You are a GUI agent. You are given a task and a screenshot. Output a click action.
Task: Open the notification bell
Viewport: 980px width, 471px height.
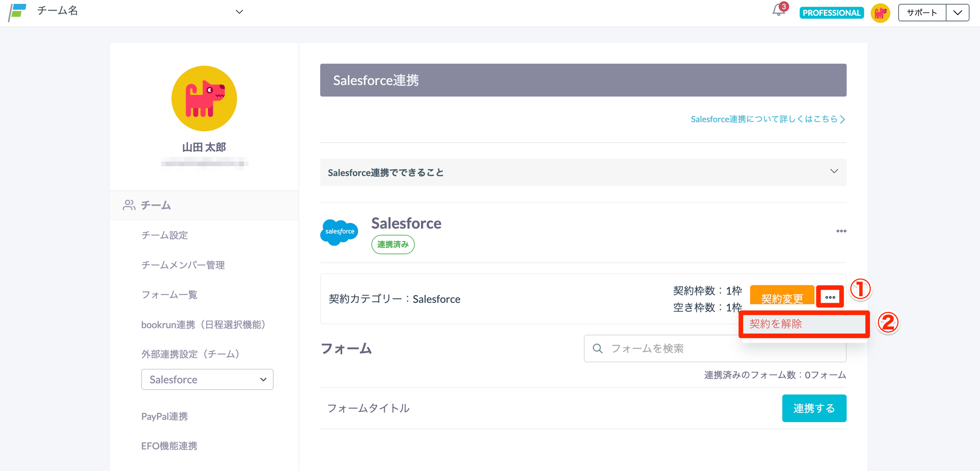click(x=779, y=11)
